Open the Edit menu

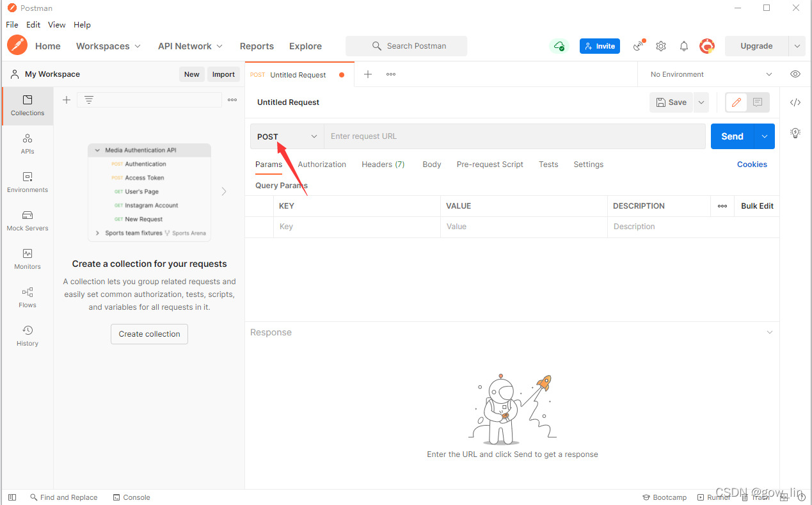[33, 24]
